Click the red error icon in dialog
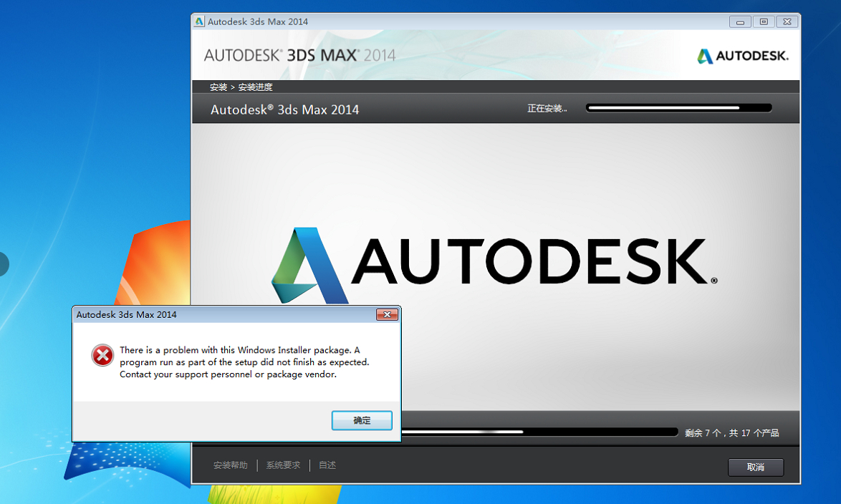Viewport: 841px width, 504px height. click(102, 356)
